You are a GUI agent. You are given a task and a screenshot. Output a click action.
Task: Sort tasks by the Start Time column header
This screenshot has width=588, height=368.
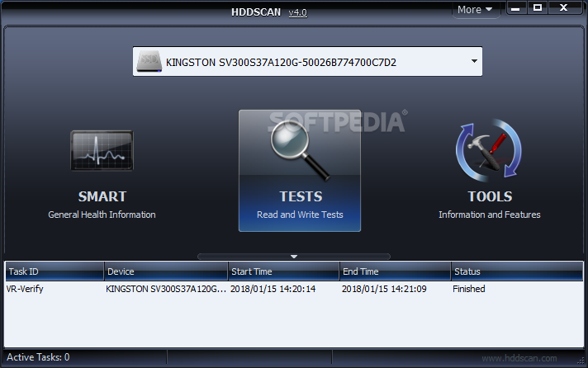pyautogui.click(x=283, y=271)
